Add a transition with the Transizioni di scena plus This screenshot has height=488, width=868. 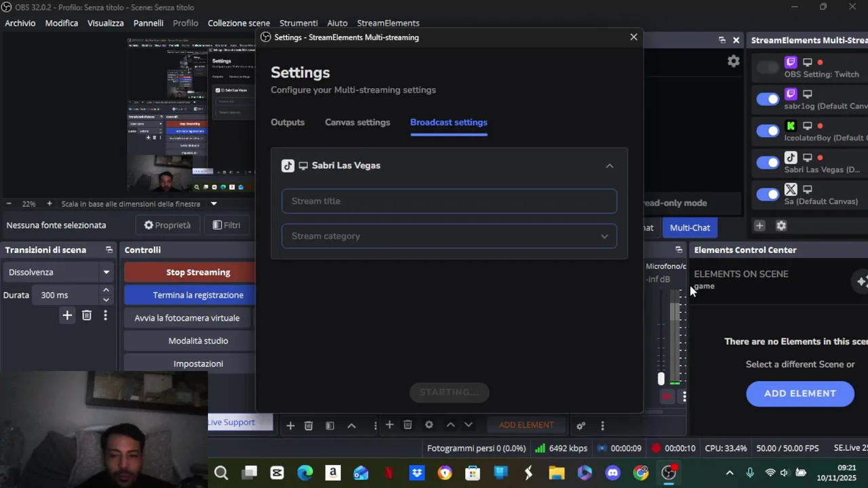[67, 315]
